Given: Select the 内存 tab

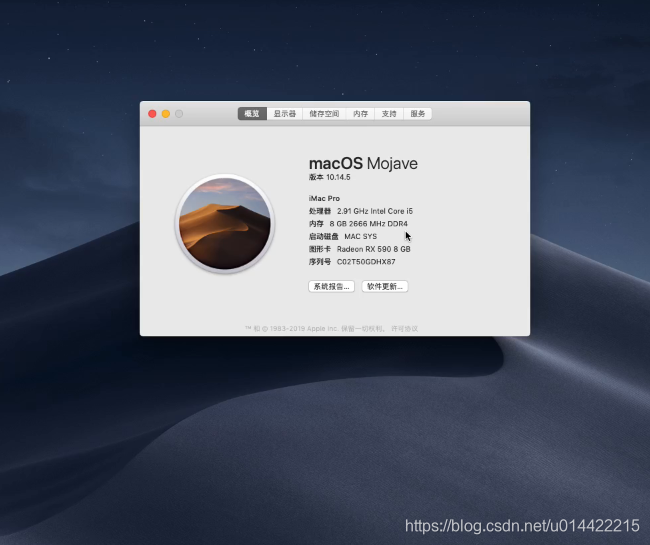Looking at the screenshot, I should [360, 114].
